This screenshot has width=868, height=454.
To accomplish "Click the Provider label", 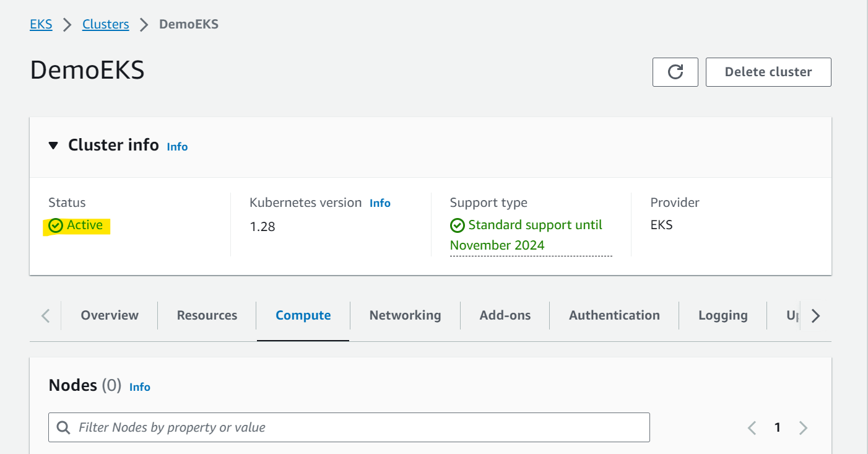I will (x=675, y=203).
